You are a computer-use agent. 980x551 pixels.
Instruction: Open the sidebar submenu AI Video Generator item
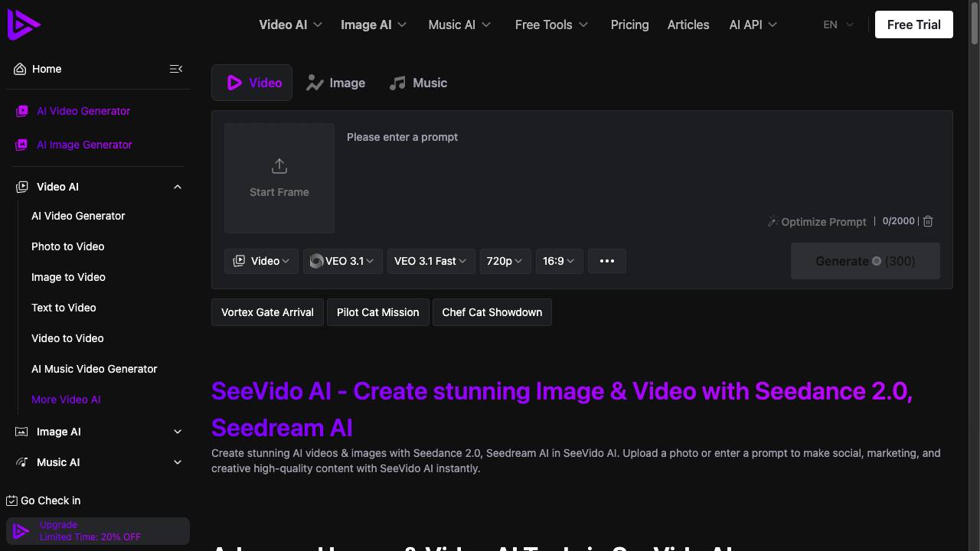tap(78, 216)
